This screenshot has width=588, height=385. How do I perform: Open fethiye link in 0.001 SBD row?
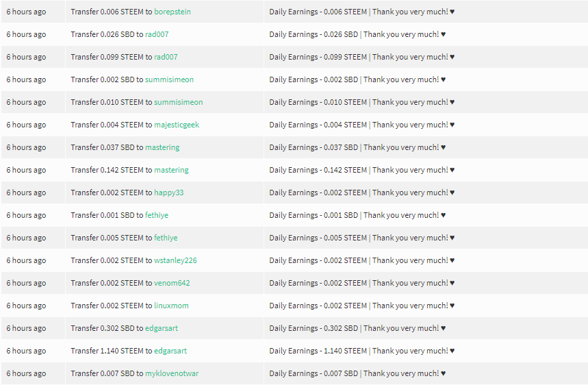tap(157, 215)
